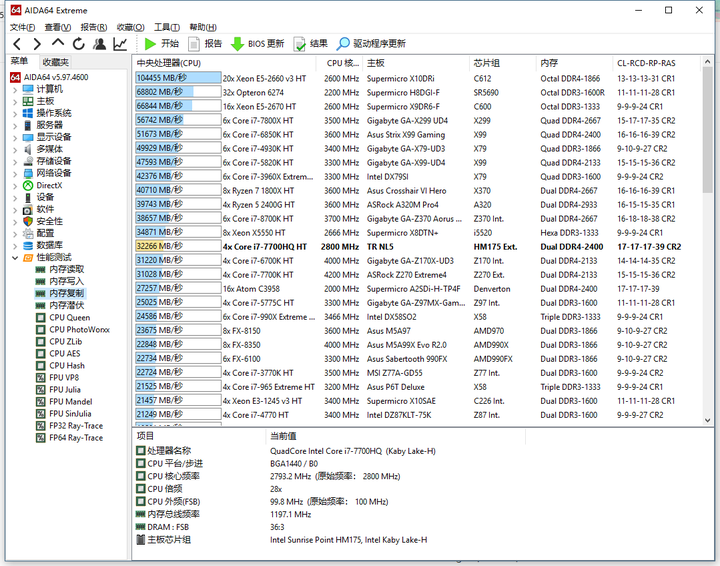
Task: Expand the DirectX tree node
Action: pyautogui.click(x=15, y=186)
